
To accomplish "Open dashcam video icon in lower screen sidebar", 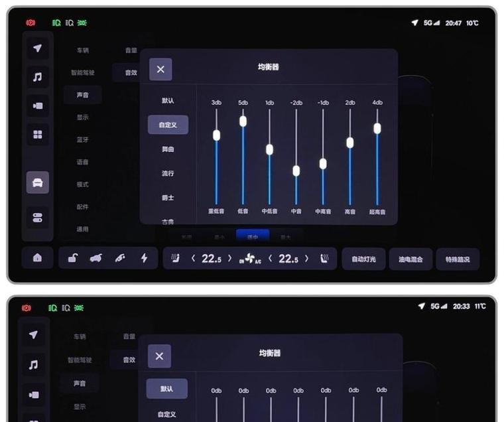I will coord(33,395).
